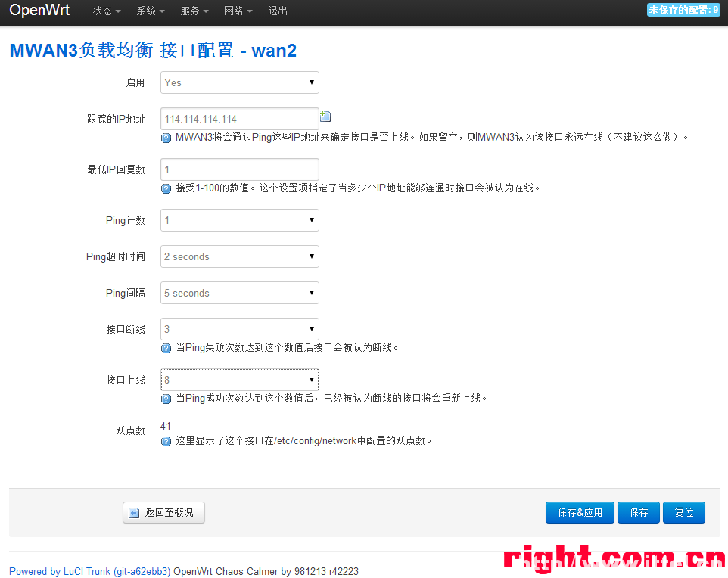Click the 最低IP回复数 field label

coord(116,170)
